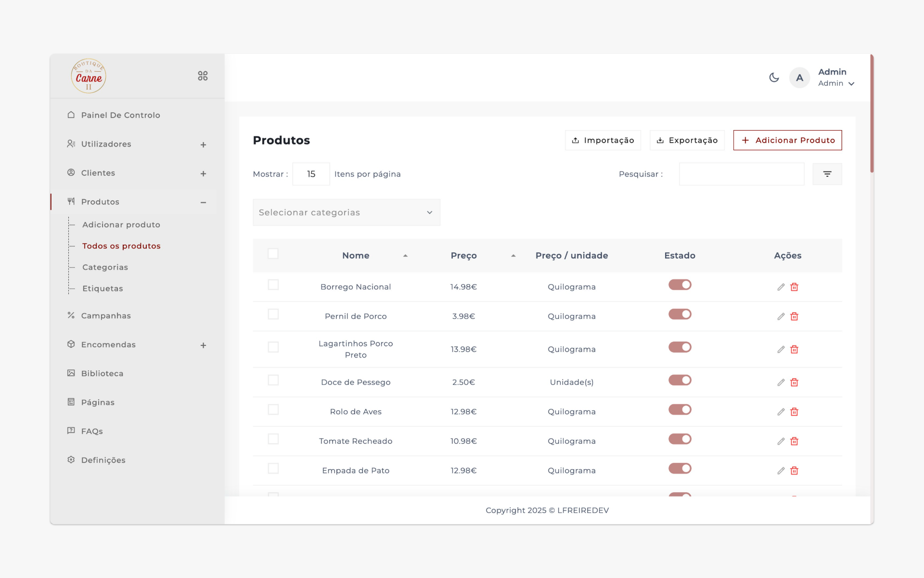Delete Doce de Pessego using its trash icon

[794, 382]
